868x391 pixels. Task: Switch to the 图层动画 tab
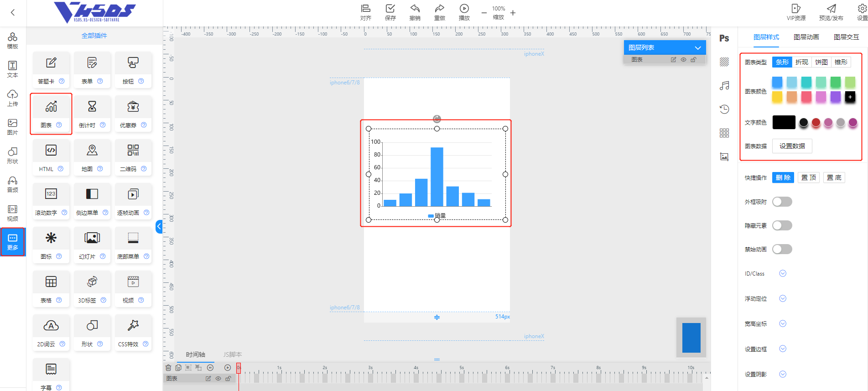click(806, 37)
